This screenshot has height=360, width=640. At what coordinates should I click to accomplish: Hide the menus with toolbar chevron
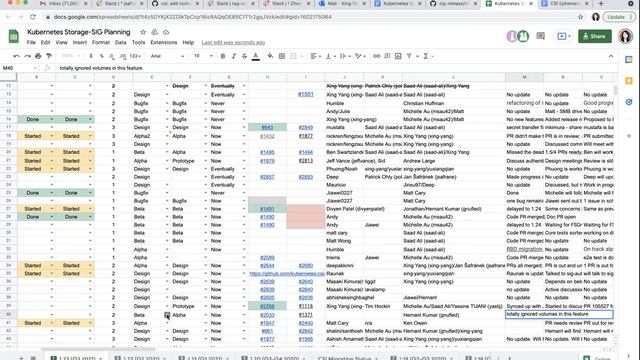(x=611, y=56)
